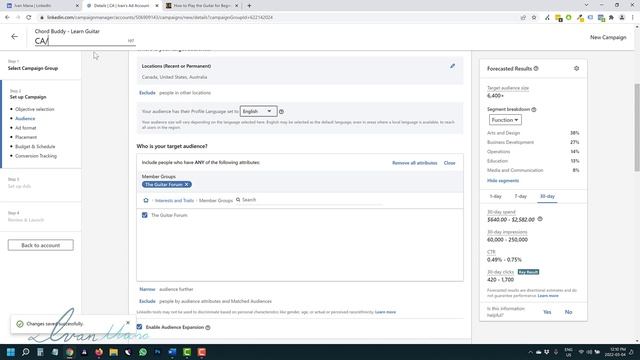640x360 pixels.
Task: Open the Profile Language dropdown
Action: click(258, 111)
